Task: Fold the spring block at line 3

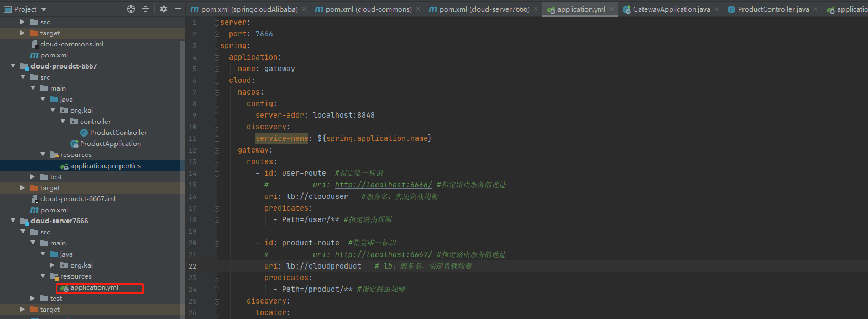Action: click(217, 45)
